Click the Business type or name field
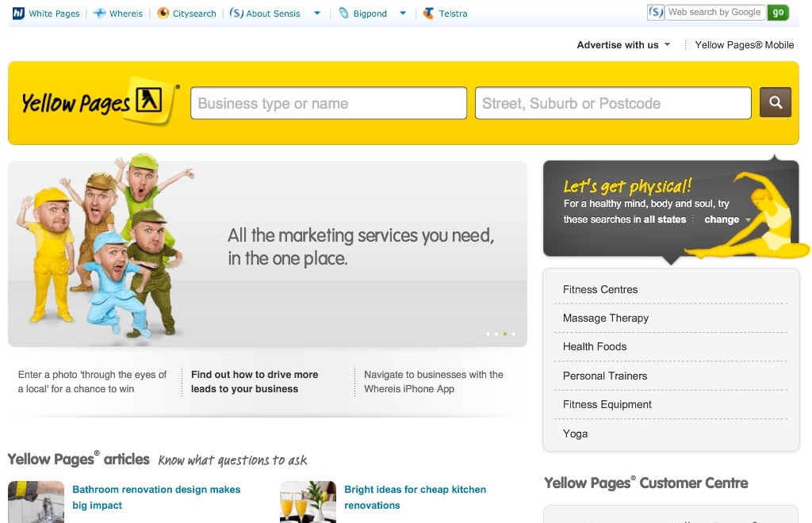The height and width of the screenshot is (523, 812). click(328, 103)
